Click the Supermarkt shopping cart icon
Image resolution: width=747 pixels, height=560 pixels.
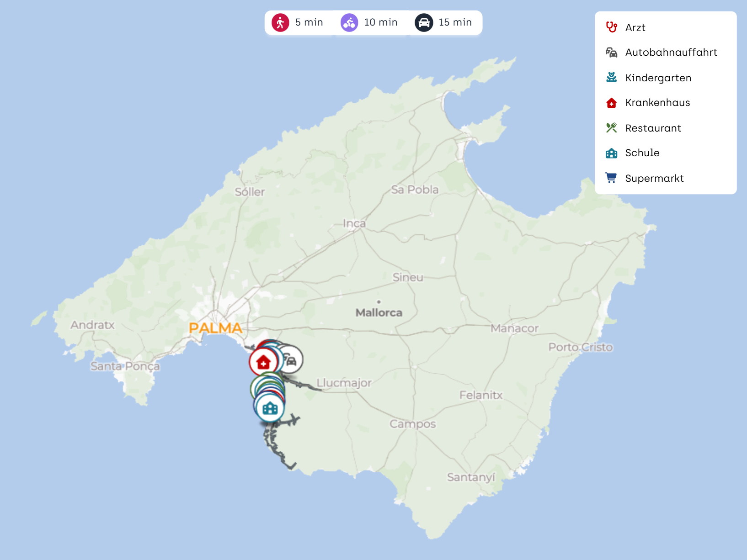pyautogui.click(x=611, y=178)
